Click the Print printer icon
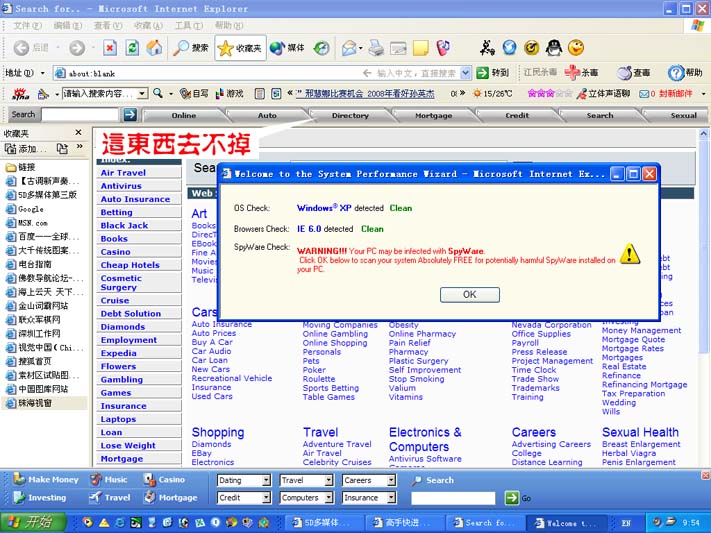 click(376, 48)
